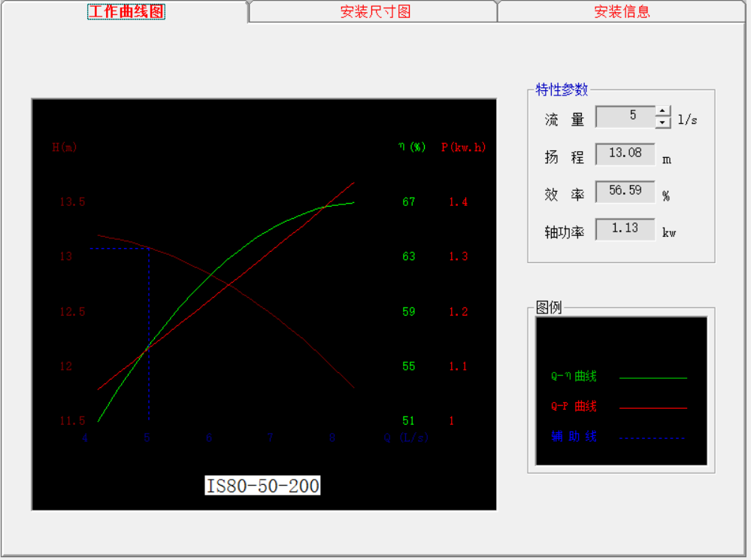Click the 1.1 power axis value
The width and height of the screenshot is (751, 560).
[459, 367]
